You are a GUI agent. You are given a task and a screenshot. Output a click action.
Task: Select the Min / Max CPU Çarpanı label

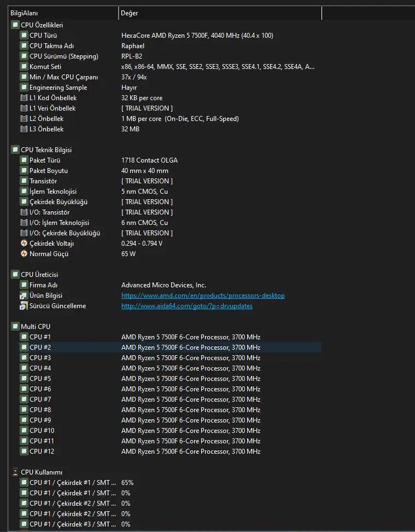pyautogui.click(x=64, y=77)
